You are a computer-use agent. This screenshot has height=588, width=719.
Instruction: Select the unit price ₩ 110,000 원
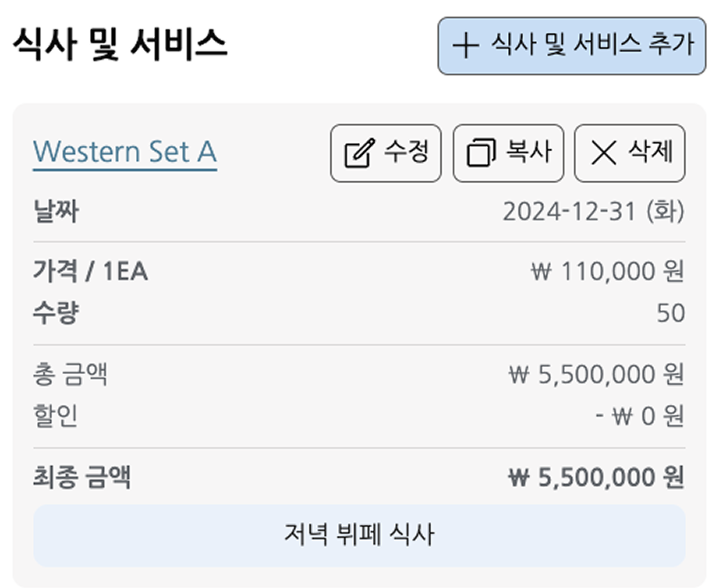tap(608, 272)
